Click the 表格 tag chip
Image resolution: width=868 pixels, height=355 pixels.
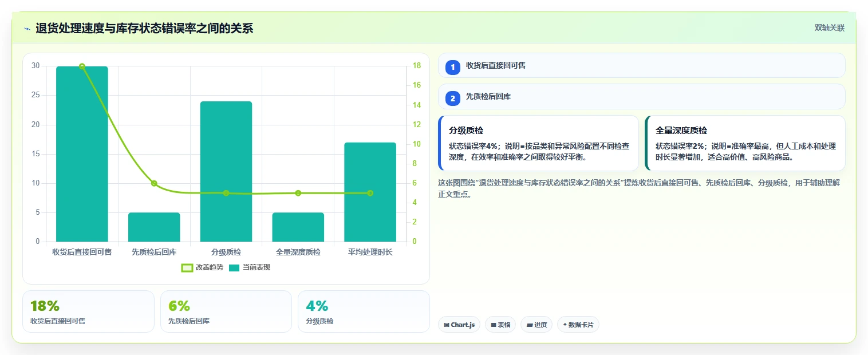tap(500, 325)
